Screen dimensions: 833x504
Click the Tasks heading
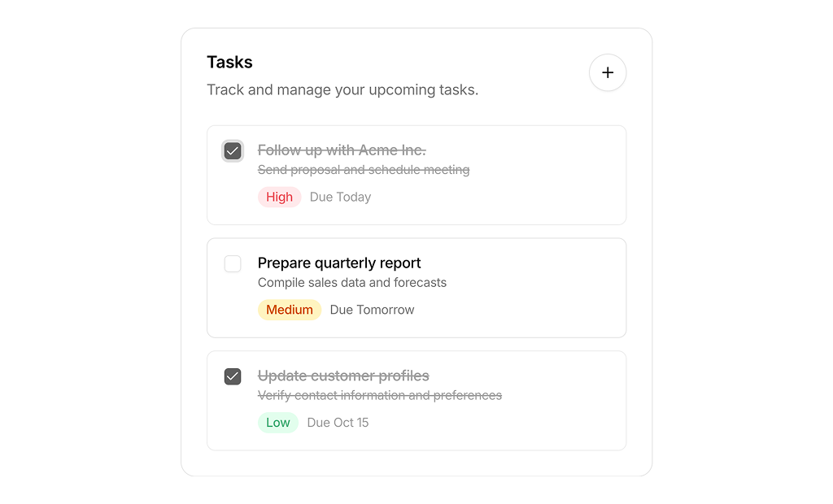tap(229, 63)
